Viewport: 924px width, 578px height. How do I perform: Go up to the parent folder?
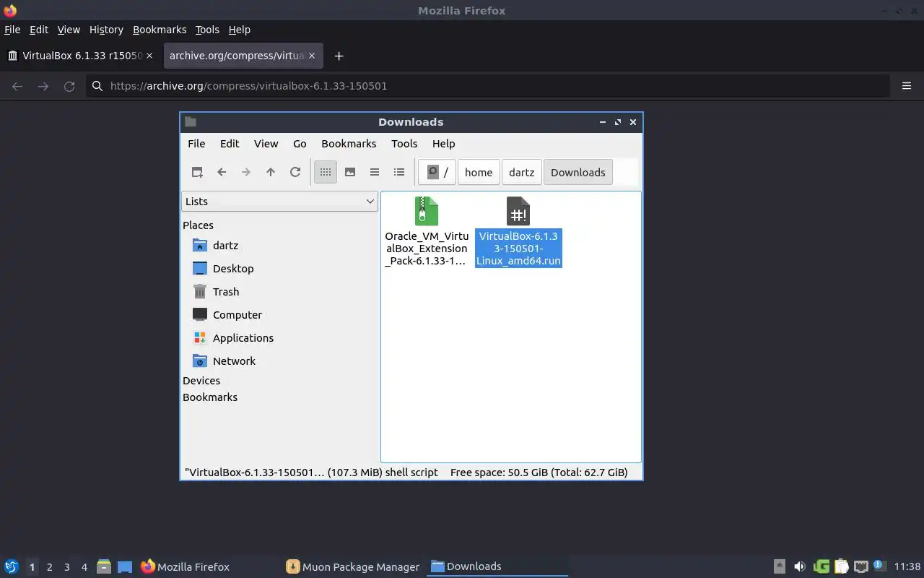click(x=271, y=172)
